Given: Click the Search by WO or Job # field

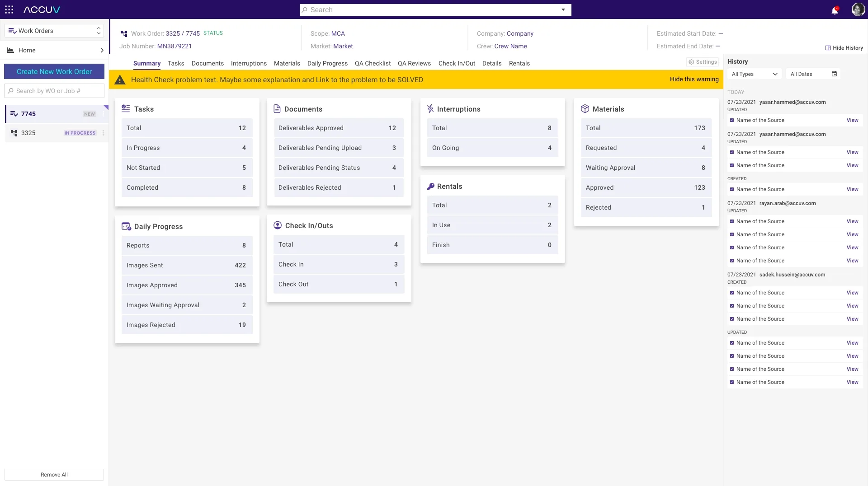Looking at the screenshot, I should click(54, 91).
